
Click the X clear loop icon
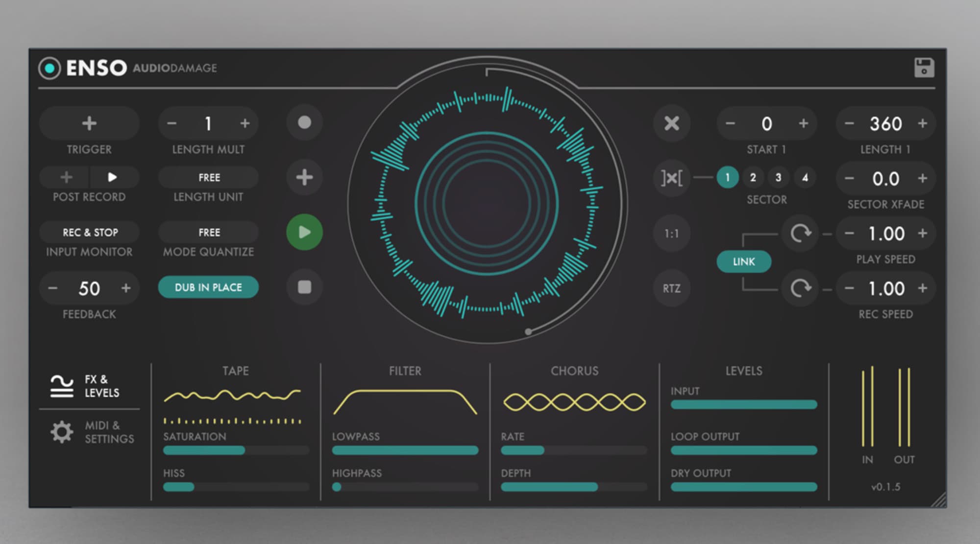(671, 123)
